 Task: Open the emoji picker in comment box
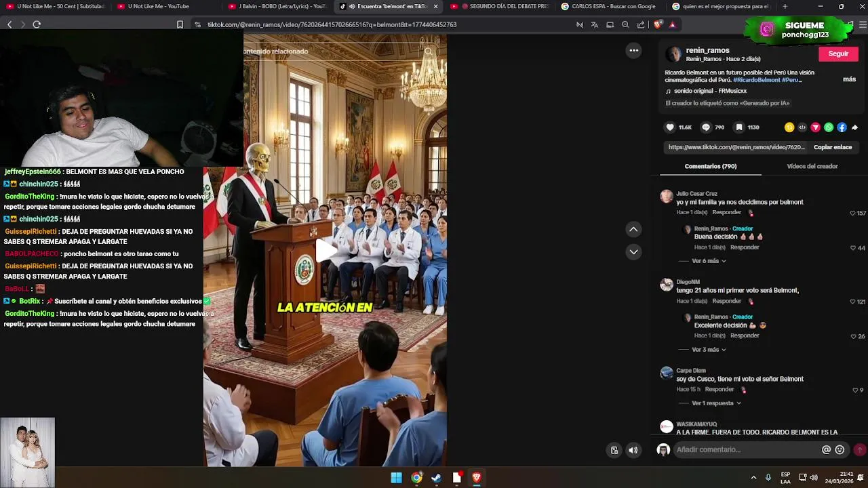click(840, 449)
